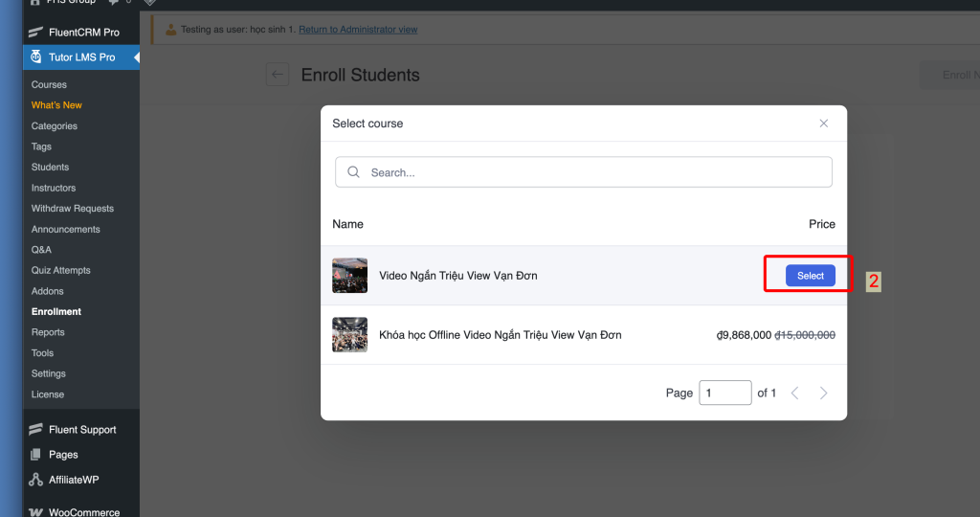The image size is (980, 517).
Task: Go to next page chevron
Action: 824,393
